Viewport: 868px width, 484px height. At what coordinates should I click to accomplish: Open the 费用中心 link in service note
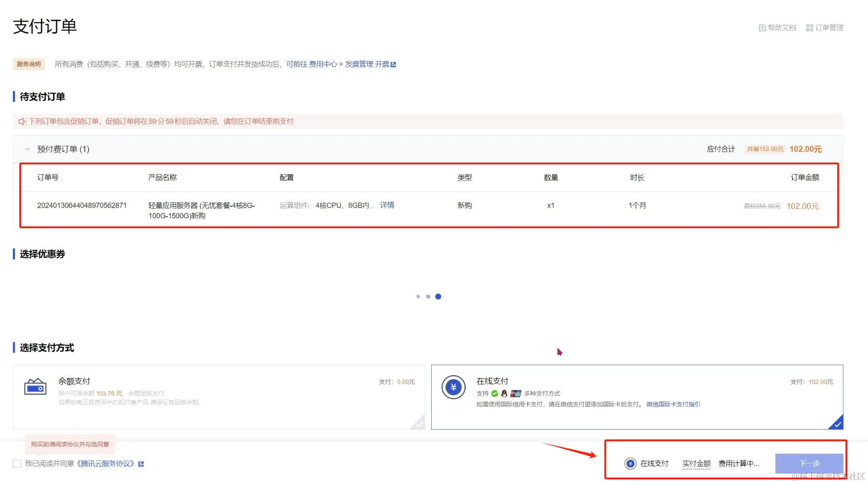322,64
